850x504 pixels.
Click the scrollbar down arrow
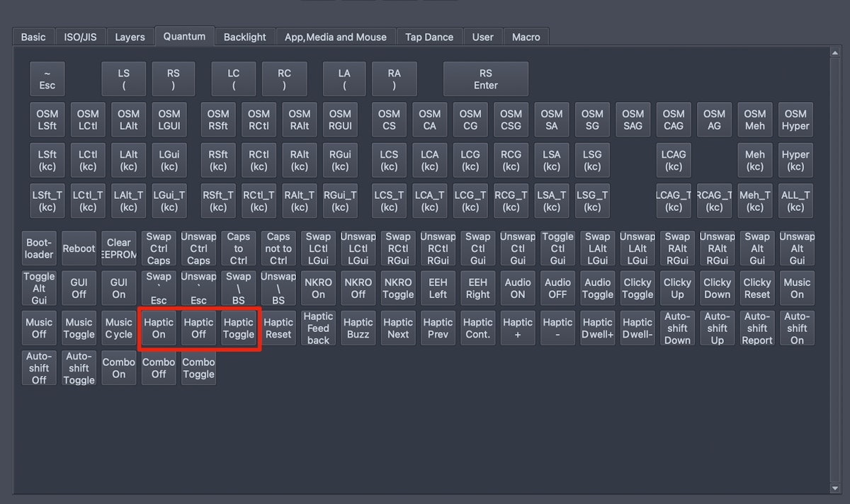pyautogui.click(x=835, y=488)
